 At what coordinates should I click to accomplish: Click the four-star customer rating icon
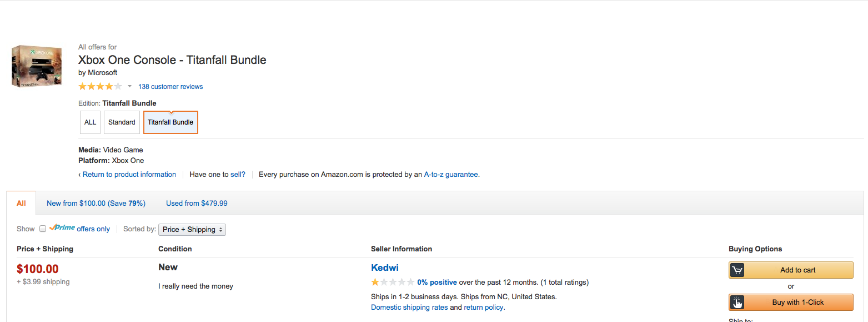coord(100,86)
